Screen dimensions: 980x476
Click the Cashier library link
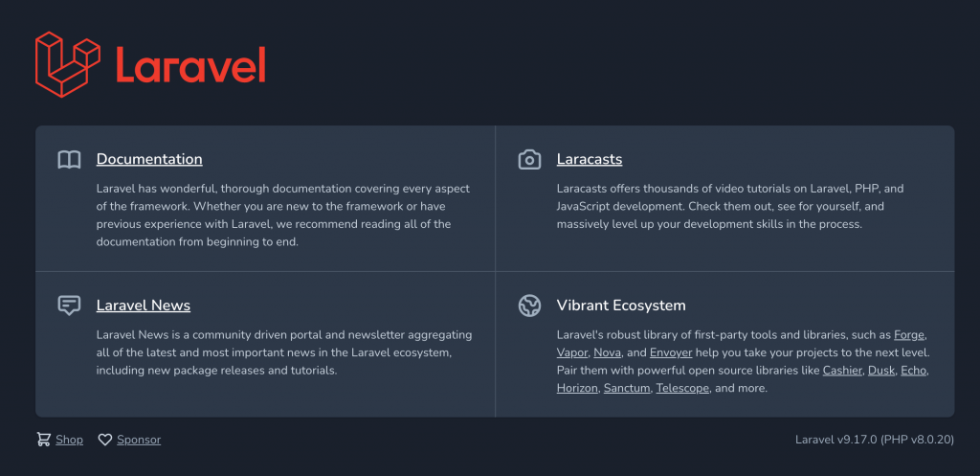(842, 371)
